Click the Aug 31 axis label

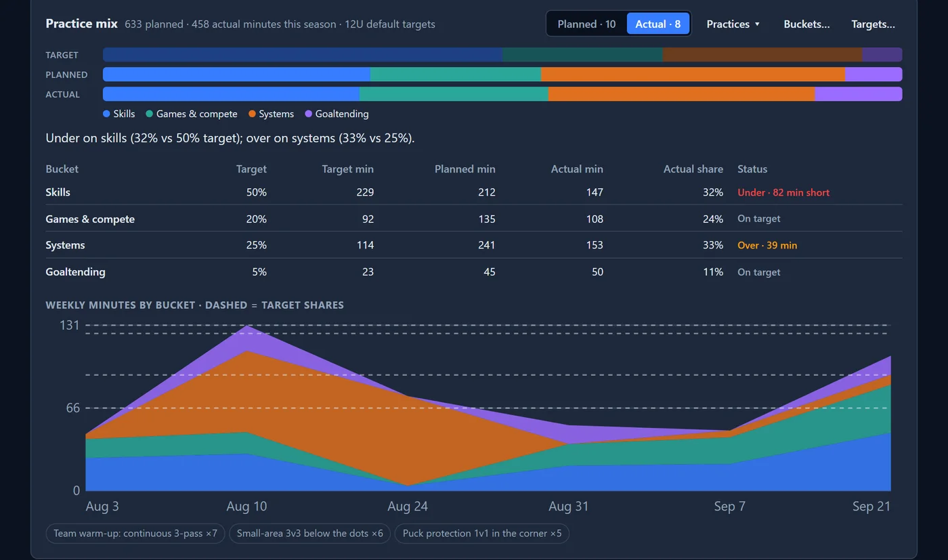tap(569, 507)
